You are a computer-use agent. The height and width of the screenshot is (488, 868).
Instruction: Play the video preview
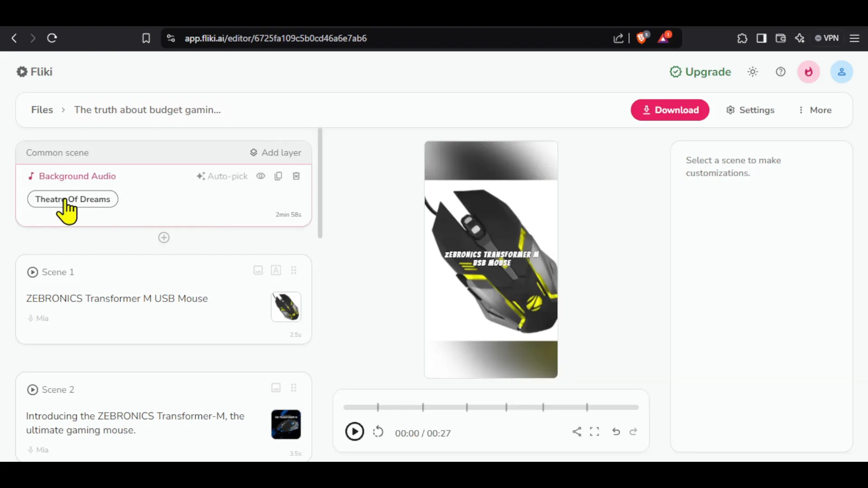click(355, 432)
